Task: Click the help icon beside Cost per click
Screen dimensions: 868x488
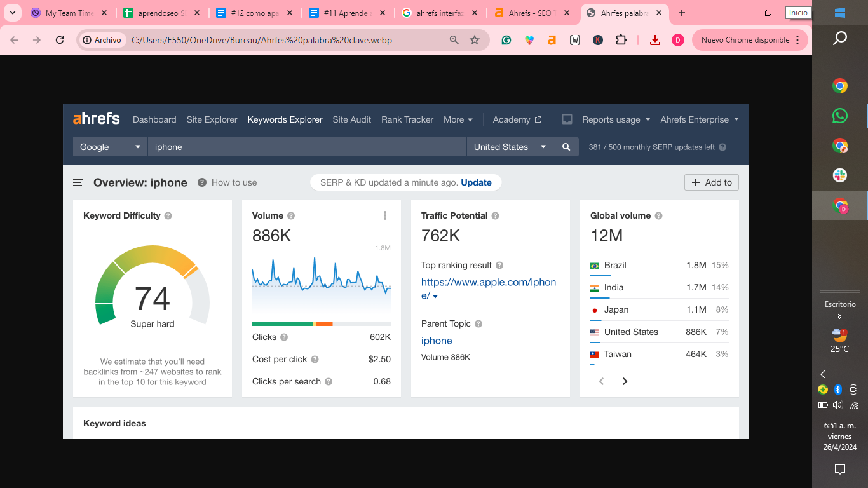Action: (315, 359)
